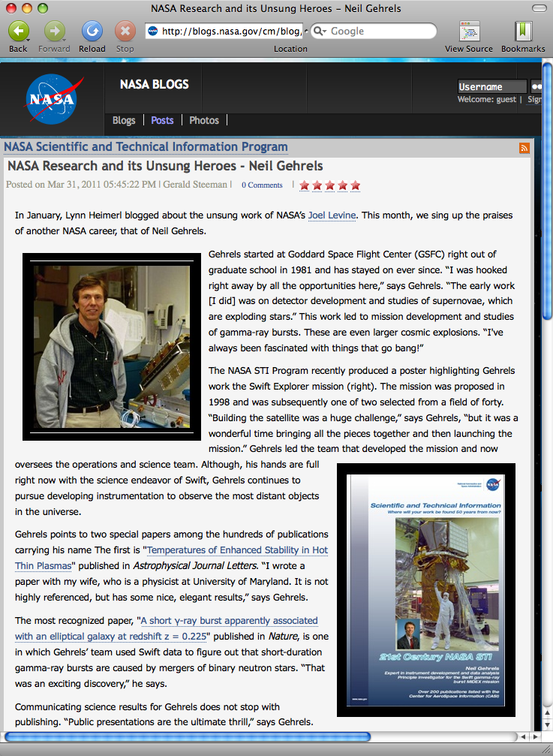553x756 pixels.
Task: Rate the post with the second star
Action: [317, 185]
